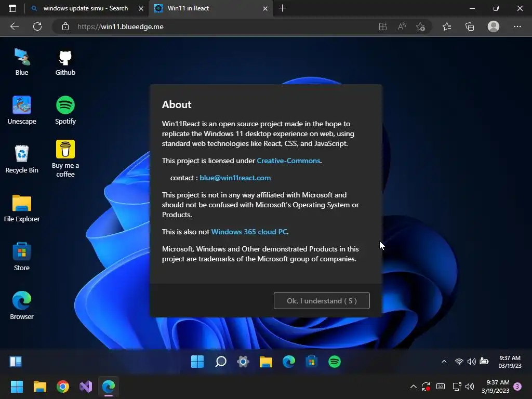Open the Store desktop icon
This screenshot has height=399, width=532.
click(x=22, y=257)
